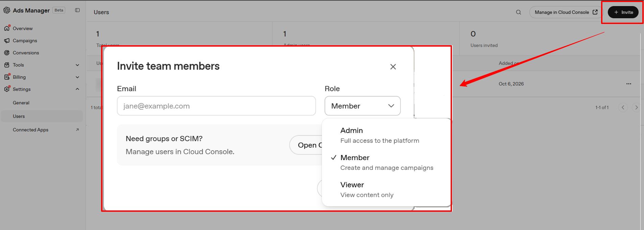Click the Oct 6, 2026 date cell
Screen dimensions: 644x230
click(x=511, y=84)
